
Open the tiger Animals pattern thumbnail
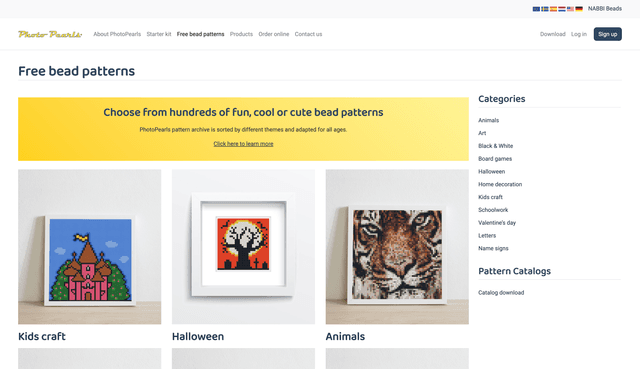coord(397,247)
